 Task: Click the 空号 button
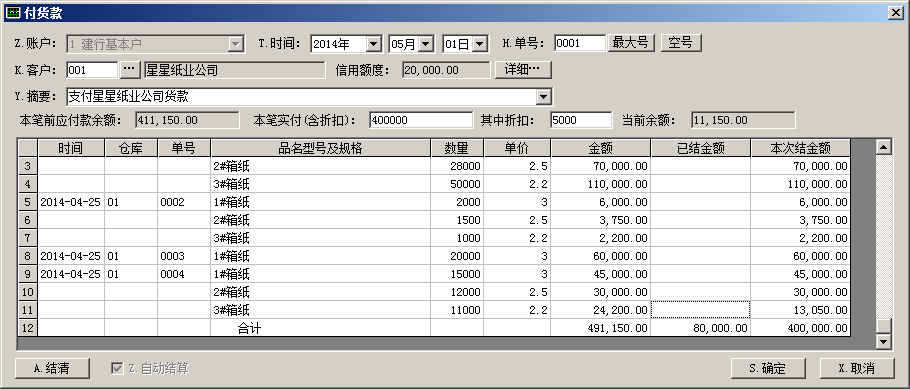pos(681,43)
